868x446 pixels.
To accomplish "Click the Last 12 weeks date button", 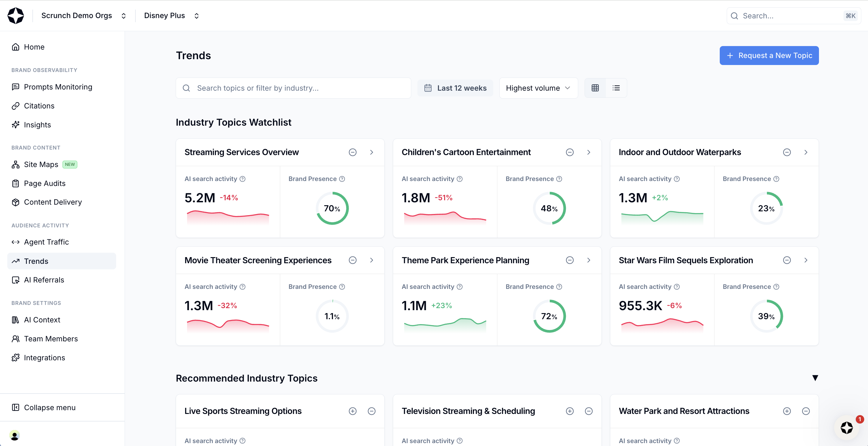I will [455, 88].
